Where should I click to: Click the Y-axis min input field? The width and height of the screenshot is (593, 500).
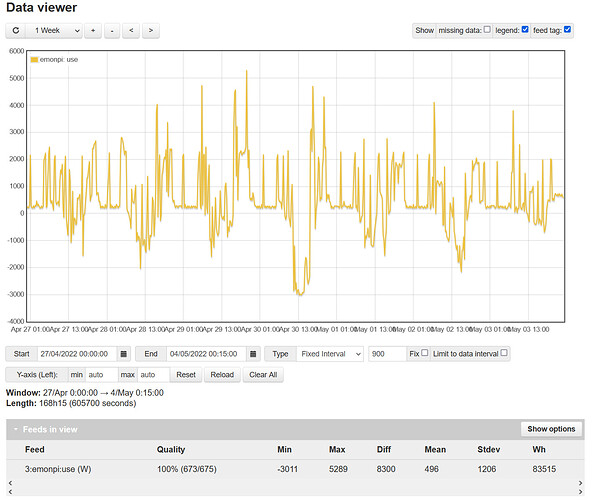pos(101,375)
